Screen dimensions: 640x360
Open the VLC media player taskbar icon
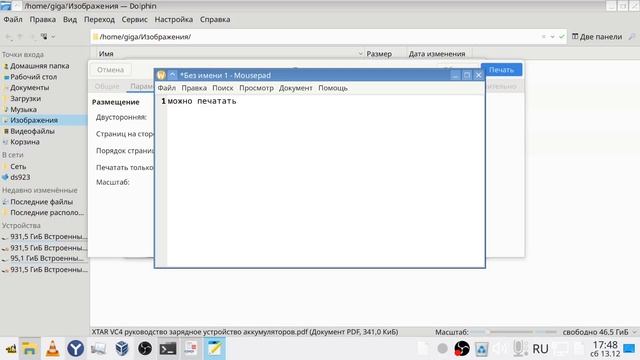coord(52,349)
